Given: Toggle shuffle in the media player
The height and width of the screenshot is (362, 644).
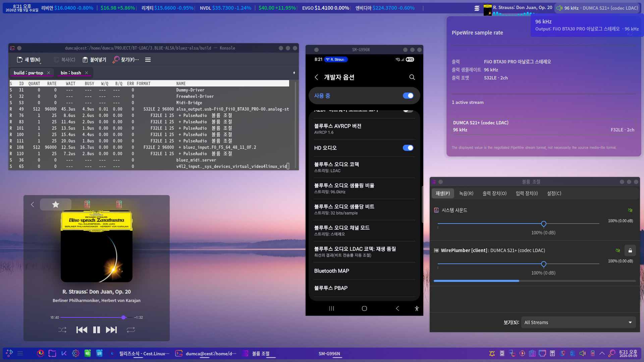Looking at the screenshot, I should pyautogui.click(x=62, y=330).
